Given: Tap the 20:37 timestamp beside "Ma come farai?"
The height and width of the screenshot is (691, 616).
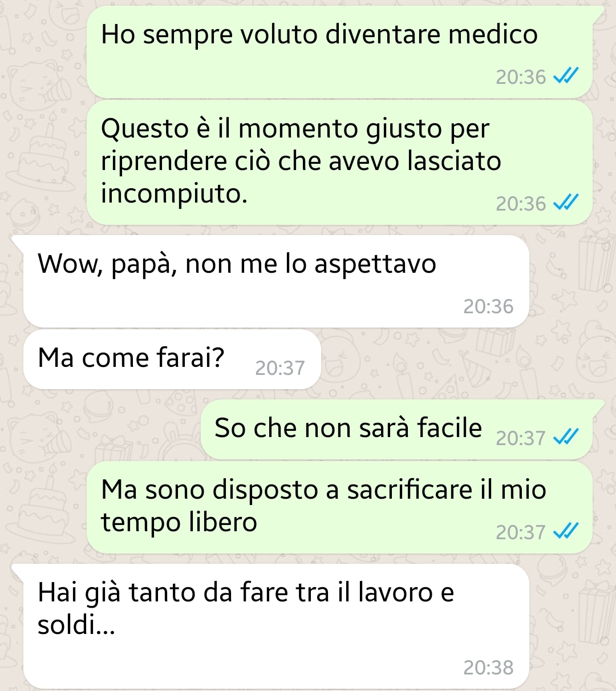Looking at the screenshot, I should point(280,368).
